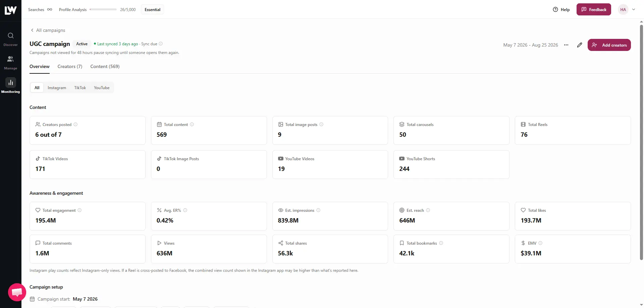This screenshot has height=308, width=644.
Task: Select the TikTok platform filter
Action: point(80,88)
